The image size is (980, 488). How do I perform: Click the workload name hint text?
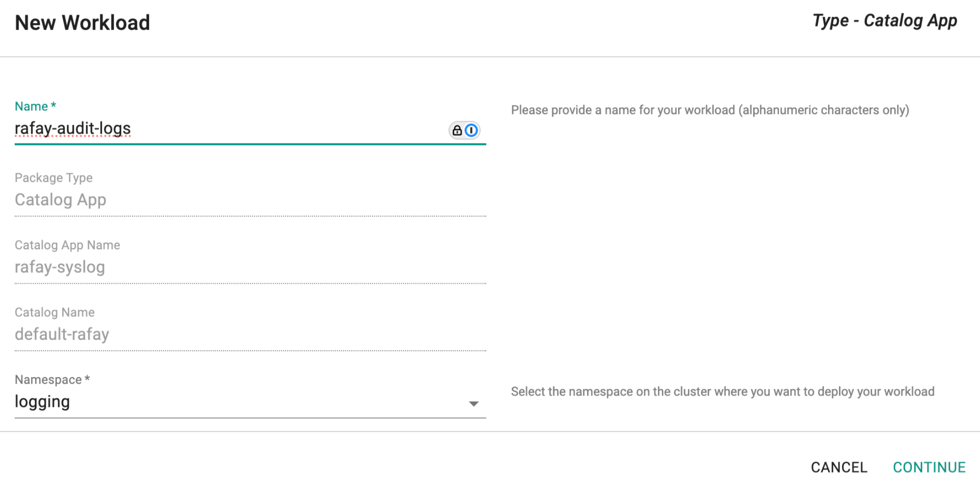click(x=710, y=110)
